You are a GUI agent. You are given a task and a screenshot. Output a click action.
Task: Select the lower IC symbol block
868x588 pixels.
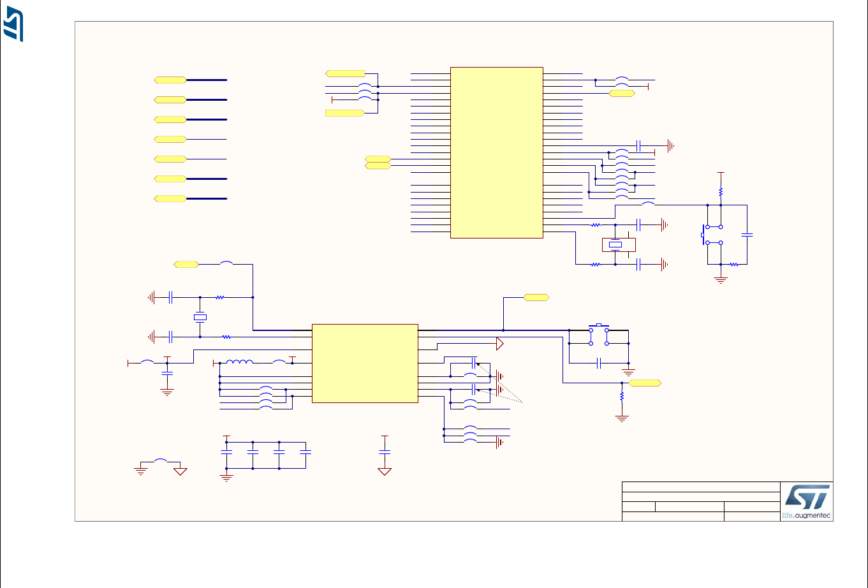tap(365, 363)
